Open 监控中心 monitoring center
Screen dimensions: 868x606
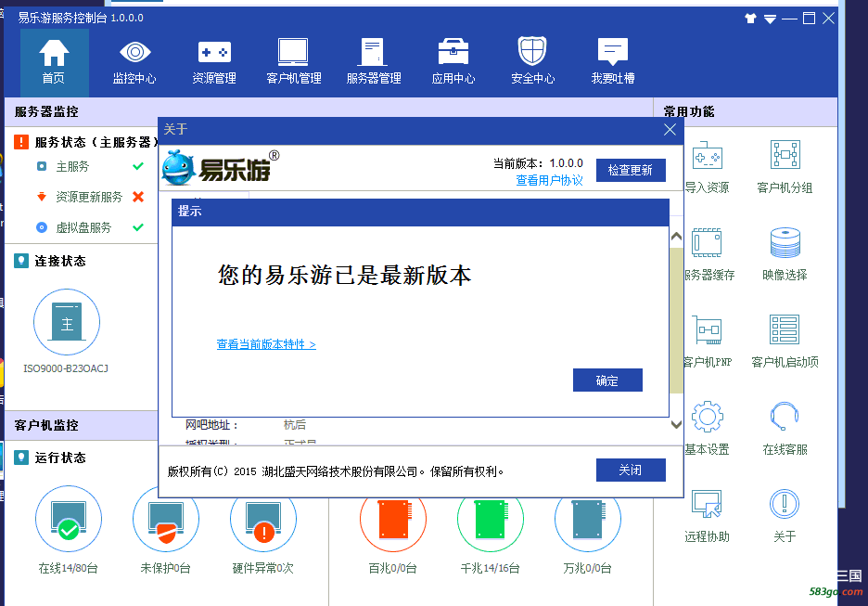click(x=134, y=62)
